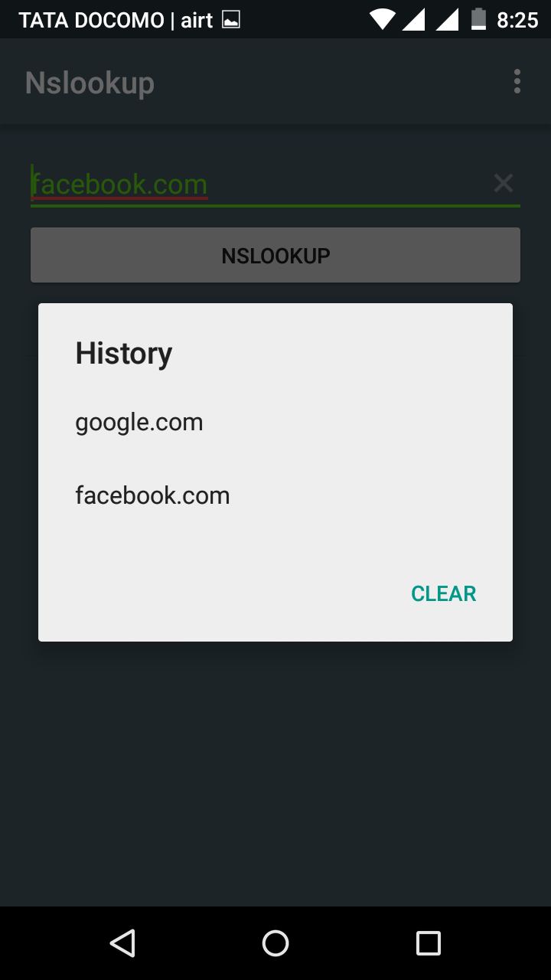Open recent apps via square icon
Image resolution: width=551 pixels, height=980 pixels.
pos(429,943)
